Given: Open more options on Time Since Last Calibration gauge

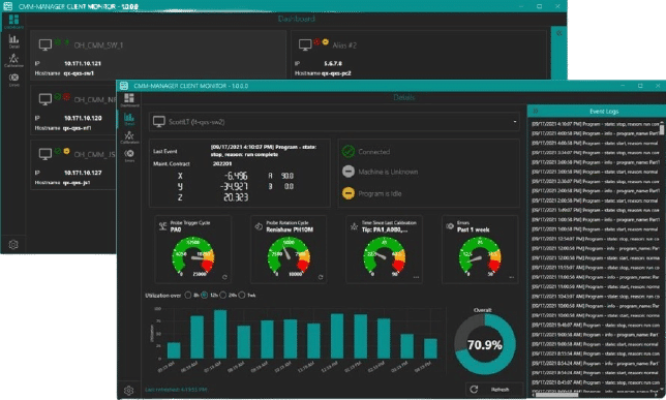Looking at the screenshot, I should [x=416, y=277].
